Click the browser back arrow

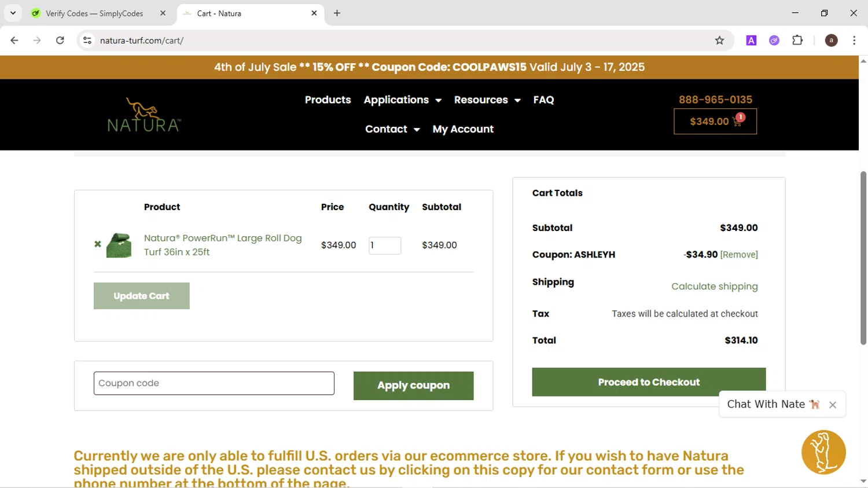pyautogui.click(x=14, y=41)
